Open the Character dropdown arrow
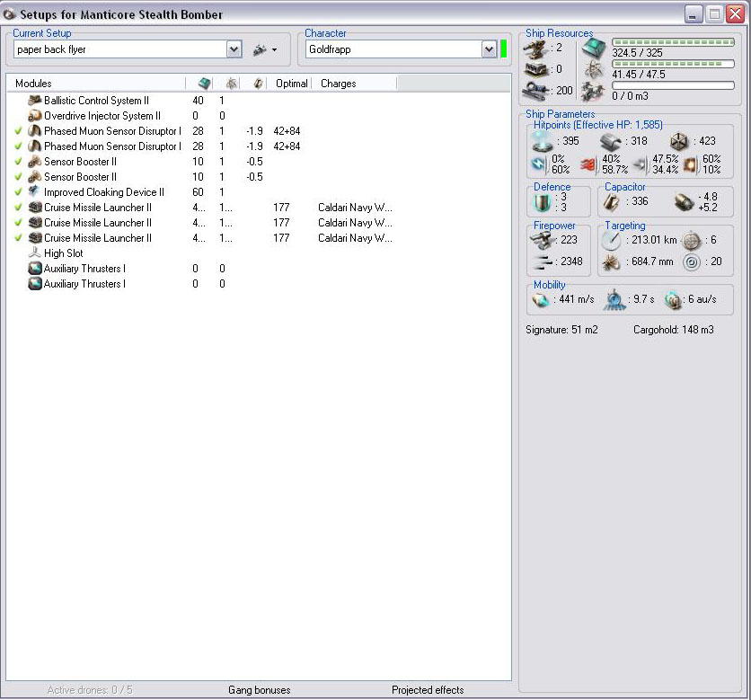The image size is (751, 700). [x=489, y=49]
